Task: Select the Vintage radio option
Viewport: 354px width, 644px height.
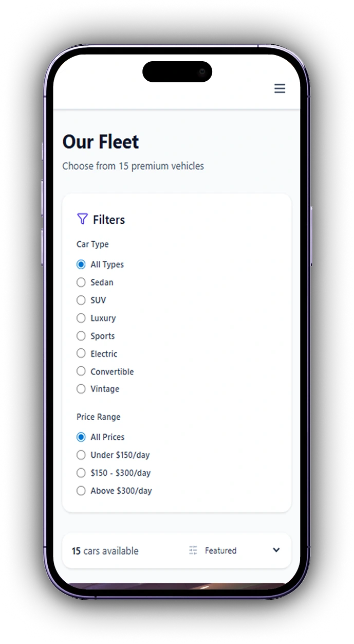Action: click(x=81, y=389)
